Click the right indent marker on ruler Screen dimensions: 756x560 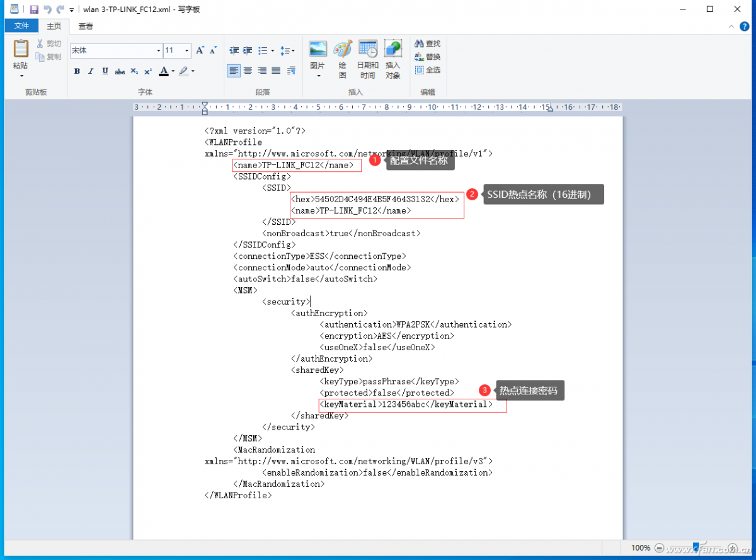click(x=551, y=110)
